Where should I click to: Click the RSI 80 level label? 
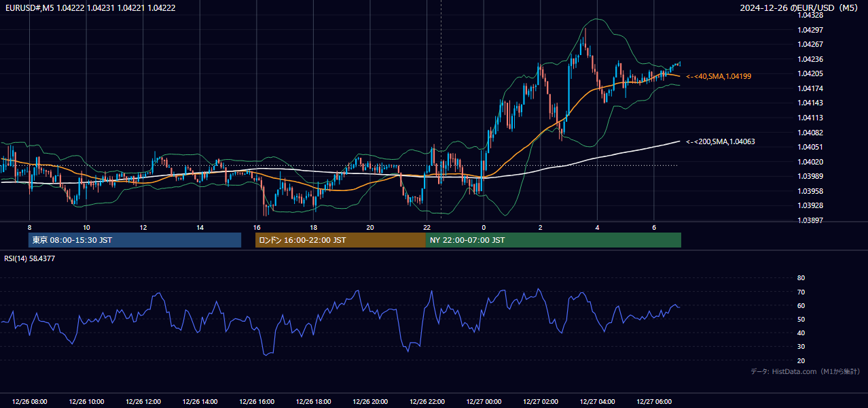click(x=801, y=278)
